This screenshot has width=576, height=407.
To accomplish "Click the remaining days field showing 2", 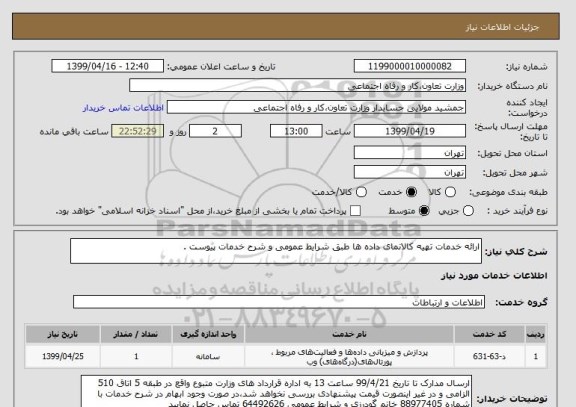I will [215, 131].
